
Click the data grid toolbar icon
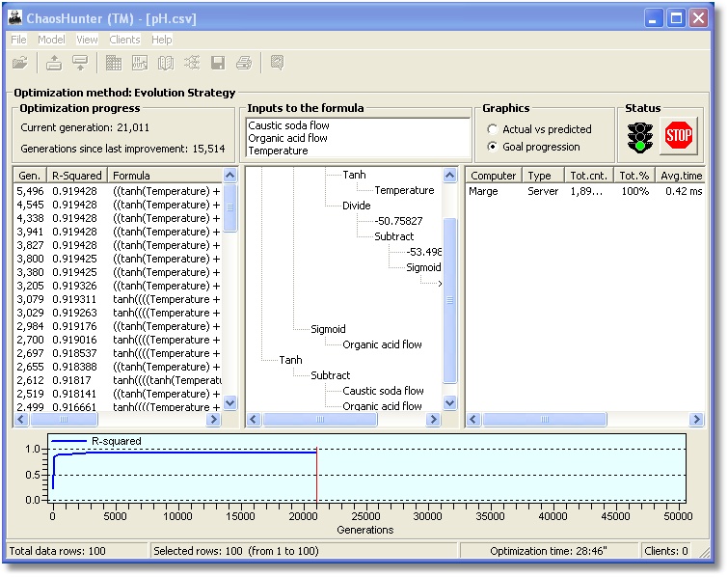point(114,63)
